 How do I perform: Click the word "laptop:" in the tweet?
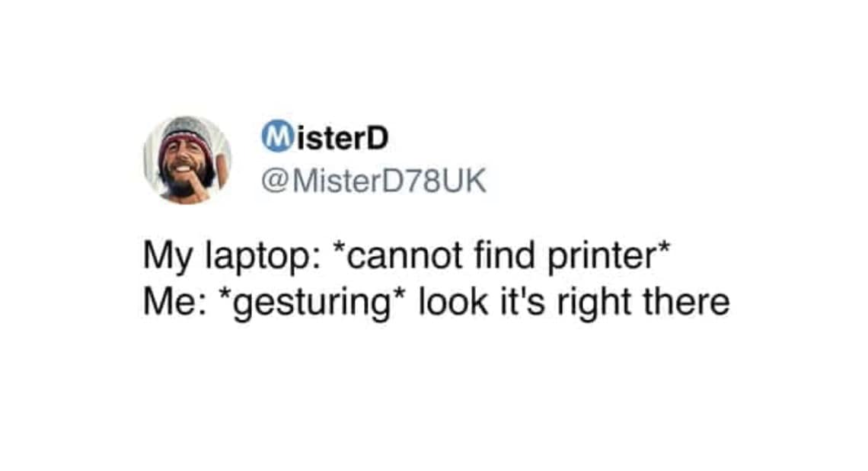(263, 257)
